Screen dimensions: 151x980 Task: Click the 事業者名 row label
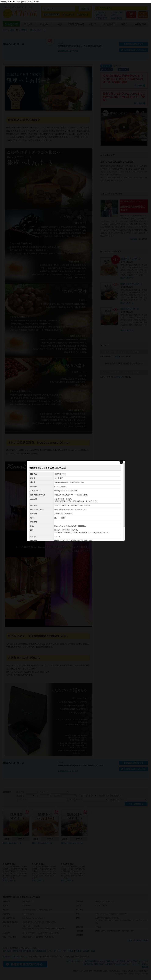(33, 474)
